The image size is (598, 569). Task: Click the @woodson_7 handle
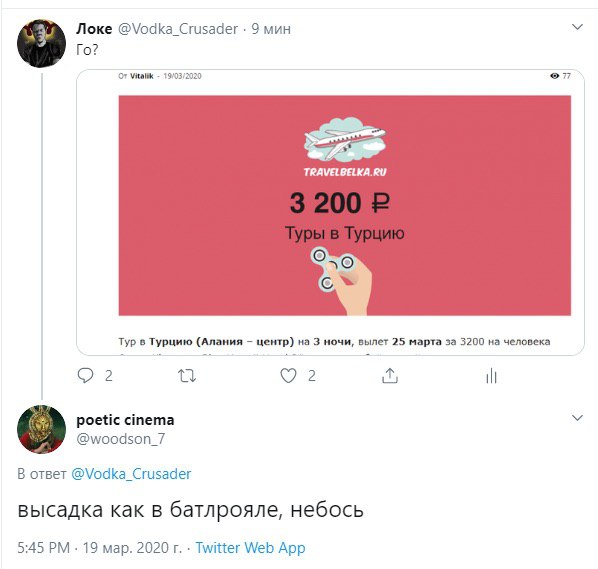click(121, 439)
